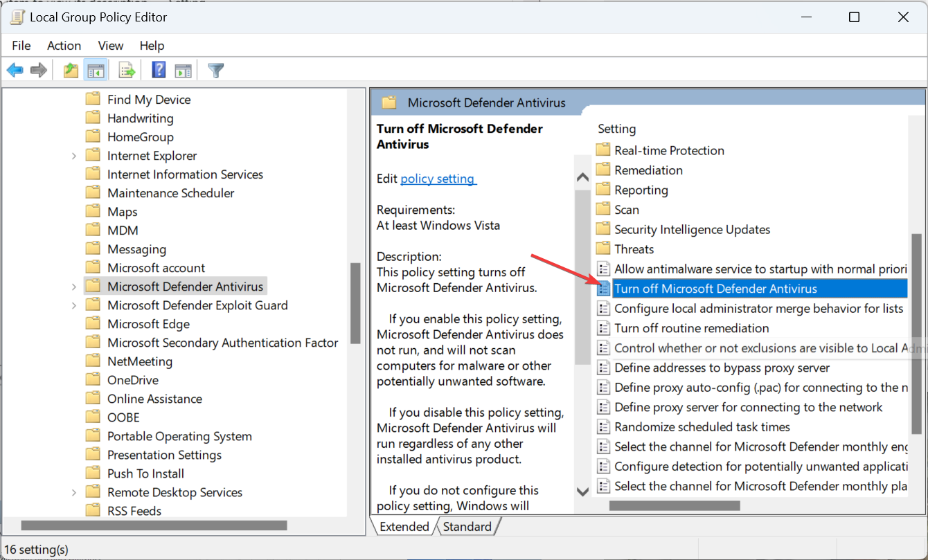
Task: Click the policy icon for Randomize scheduled task times
Action: pyautogui.click(x=603, y=426)
